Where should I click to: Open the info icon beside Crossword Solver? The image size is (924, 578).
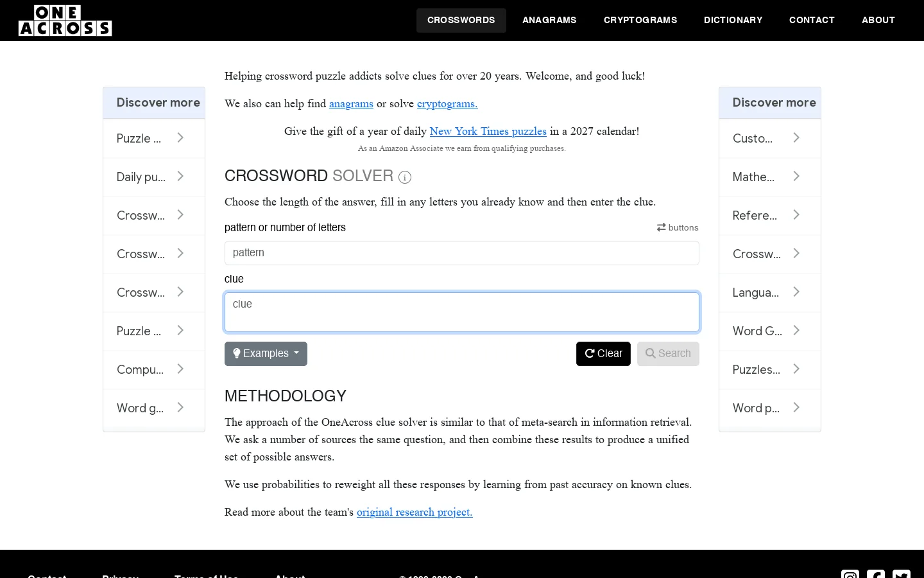click(405, 177)
